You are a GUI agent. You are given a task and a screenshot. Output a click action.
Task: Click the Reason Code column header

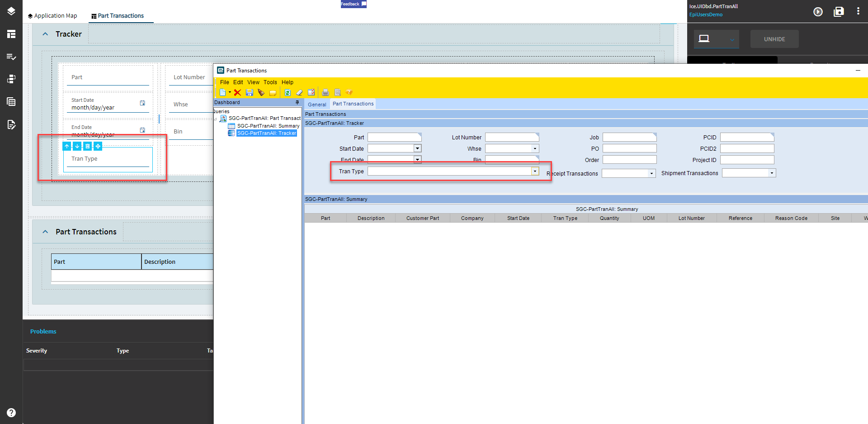(791, 218)
